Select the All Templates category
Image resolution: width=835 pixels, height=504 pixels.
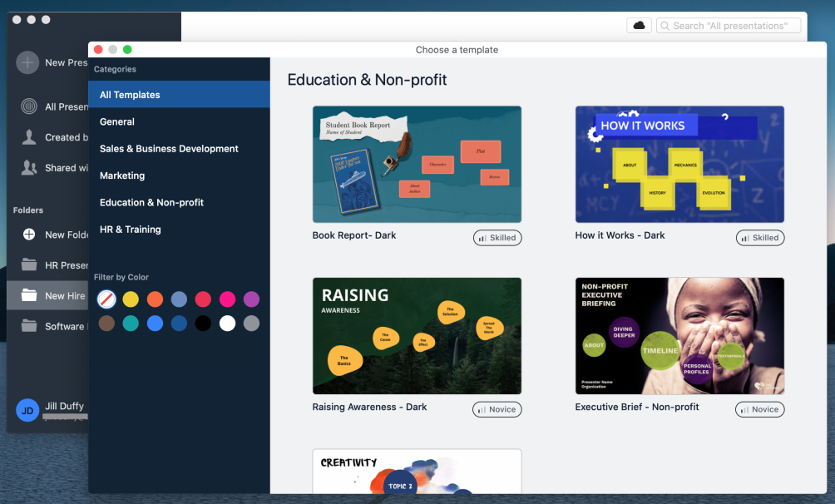[179, 94]
